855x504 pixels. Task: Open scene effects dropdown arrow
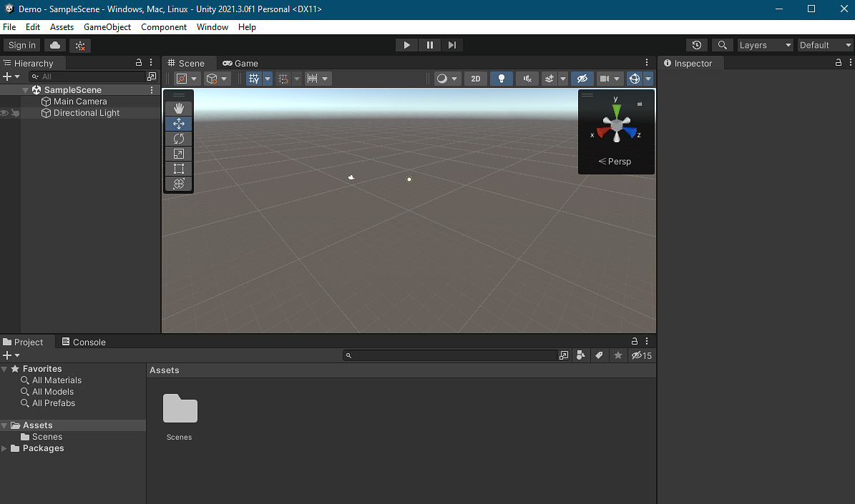[x=563, y=79]
